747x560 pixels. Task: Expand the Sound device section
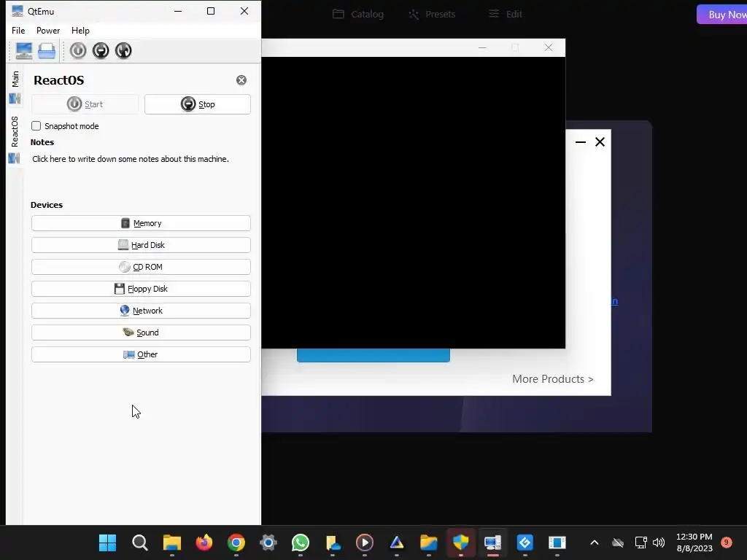(x=141, y=332)
